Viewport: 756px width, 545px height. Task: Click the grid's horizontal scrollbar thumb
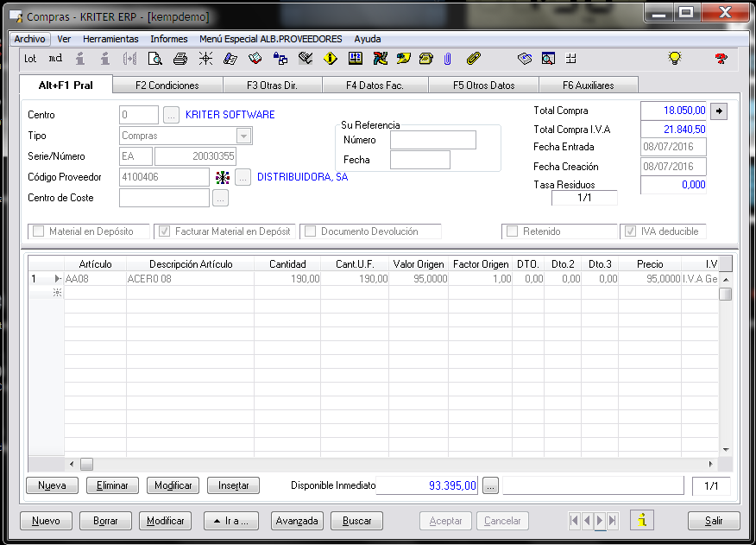[x=87, y=465]
